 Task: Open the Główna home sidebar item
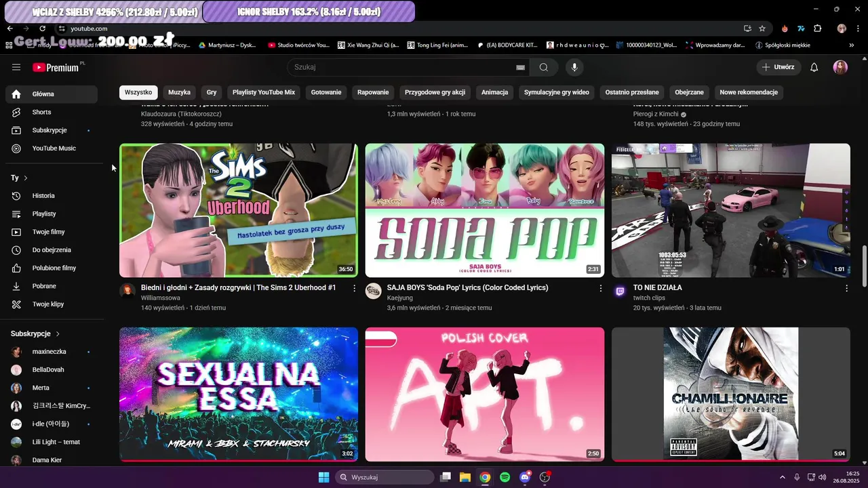point(52,94)
